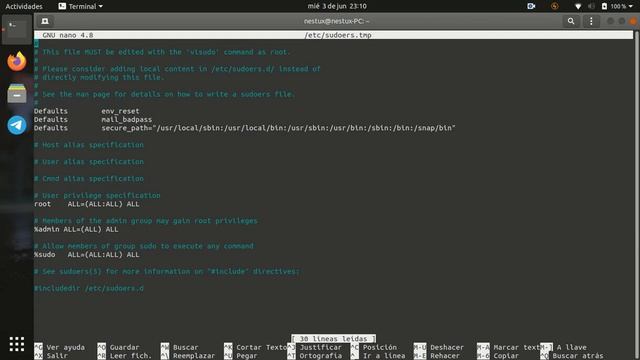Click the battery status icon
This screenshot has height=360, width=640.
point(604,6)
